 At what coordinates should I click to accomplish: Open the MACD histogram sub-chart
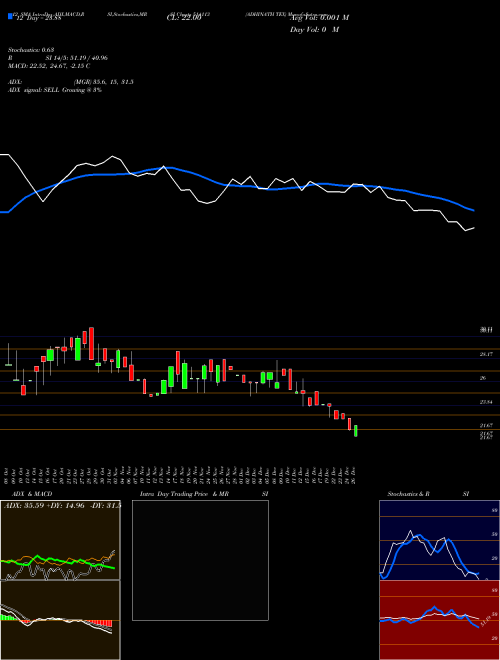point(60,620)
